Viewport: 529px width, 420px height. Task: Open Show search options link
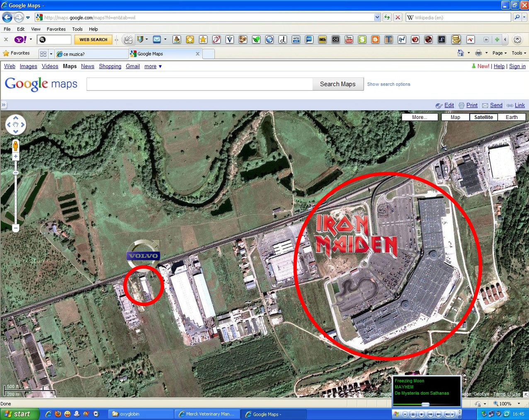388,84
